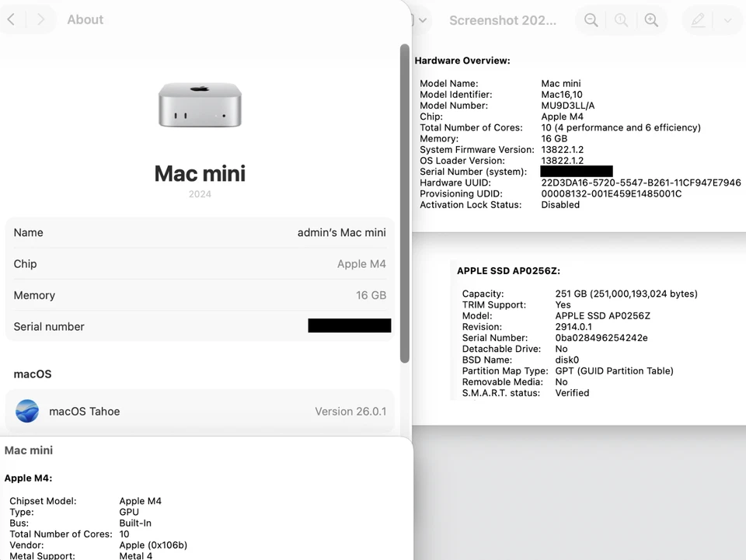
Task: Click the Mac mini product image
Action: point(200,104)
